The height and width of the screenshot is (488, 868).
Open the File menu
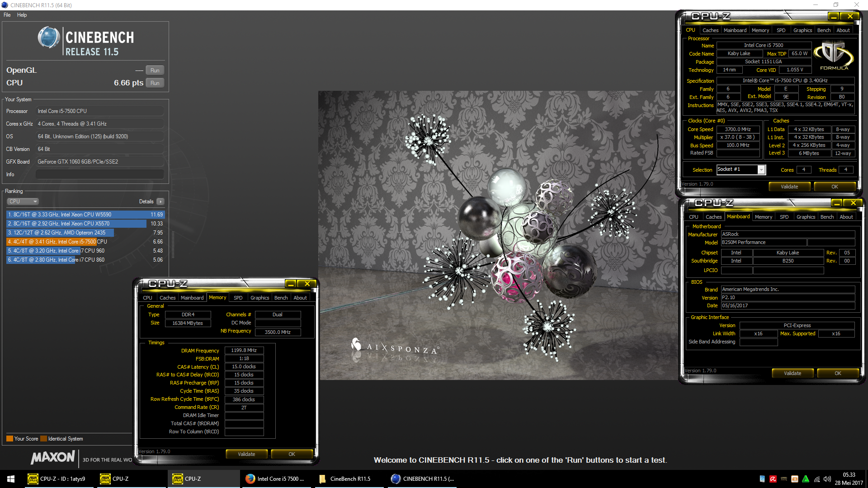[7, 15]
